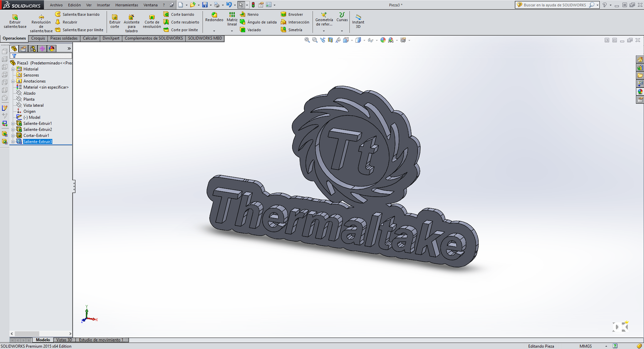The height and width of the screenshot is (349, 644).
Task: Open the DimXpertManager tab icon
Action: click(42, 49)
